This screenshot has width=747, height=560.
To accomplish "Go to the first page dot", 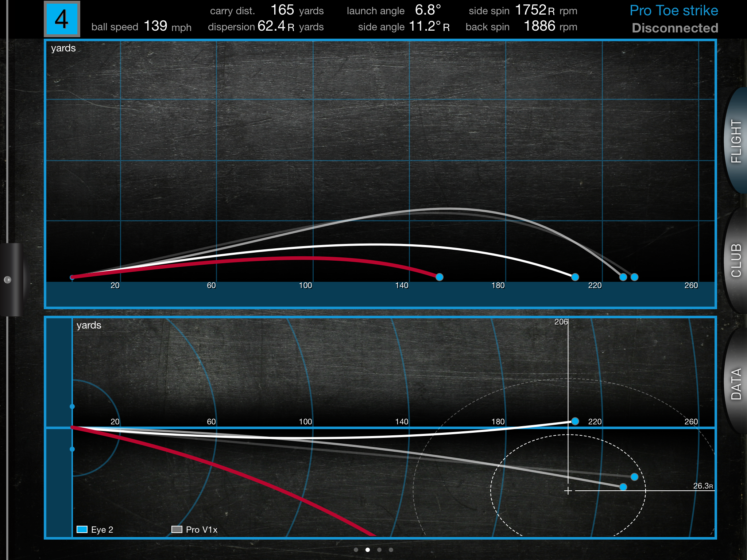I will pyautogui.click(x=356, y=550).
